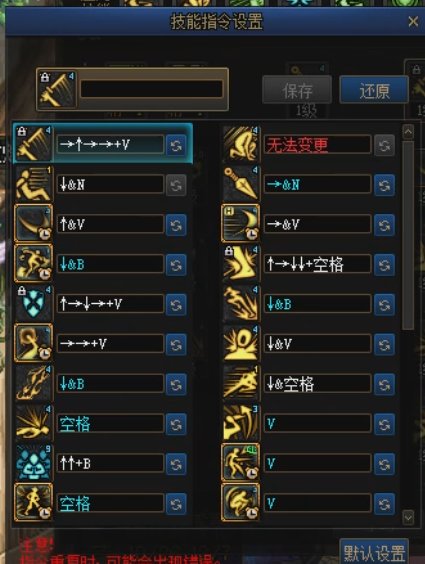This screenshot has height=564, width=425.
Task: Click the vertical scrollbar thumb
Action: (x=408, y=235)
